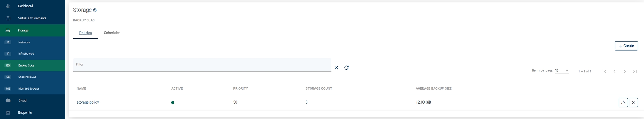
Task: Refresh the policies list
Action: [x=346, y=68]
